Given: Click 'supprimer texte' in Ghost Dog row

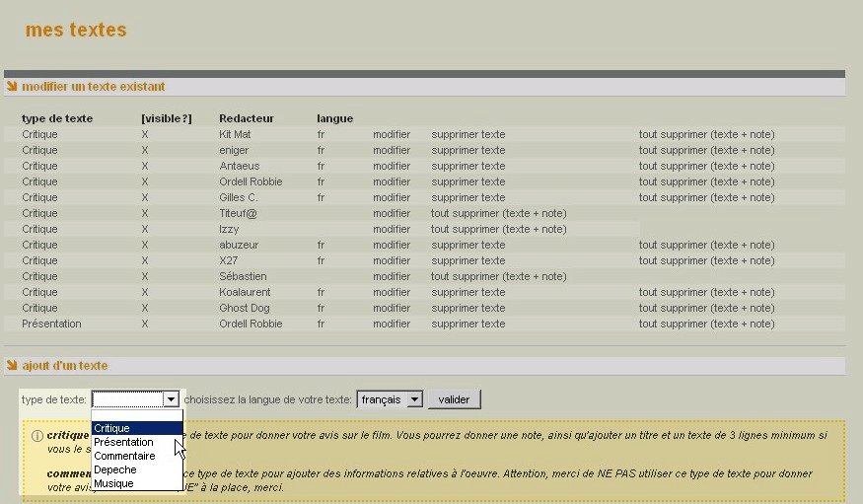Looking at the screenshot, I should pyautogui.click(x=467, y=308).
